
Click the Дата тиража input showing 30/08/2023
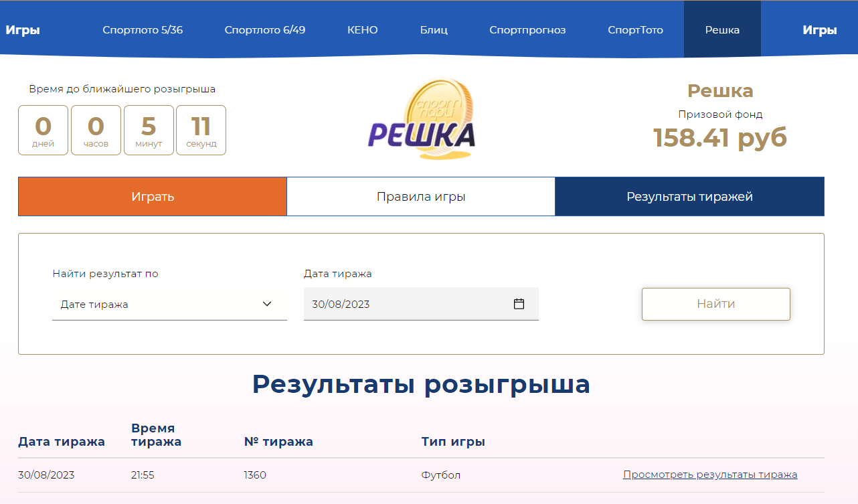click(x=421, y=304)
